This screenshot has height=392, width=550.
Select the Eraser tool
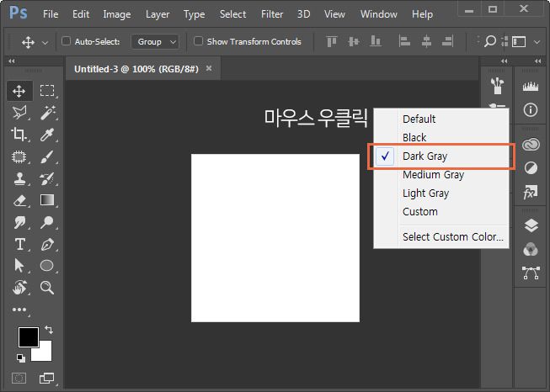click(x=19, y=200)
